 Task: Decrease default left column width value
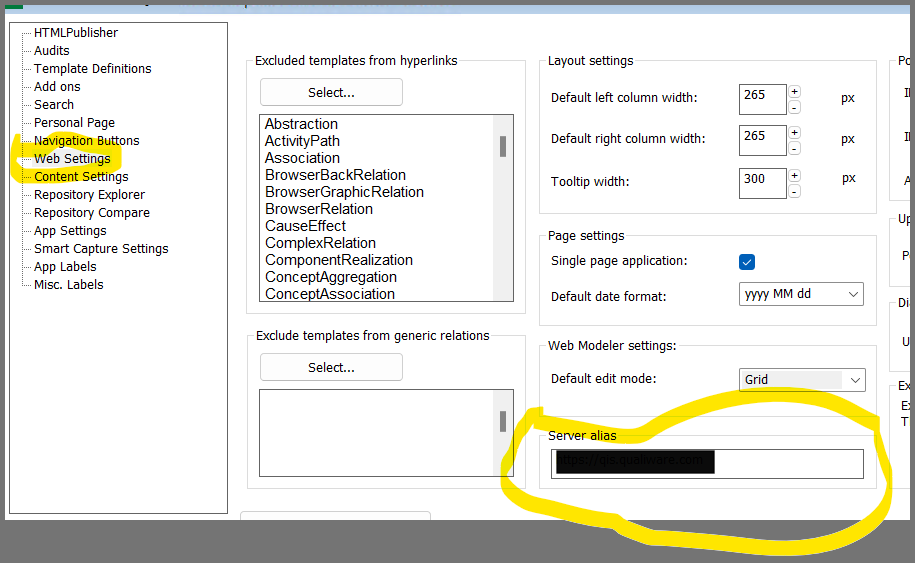click(794, 107)
